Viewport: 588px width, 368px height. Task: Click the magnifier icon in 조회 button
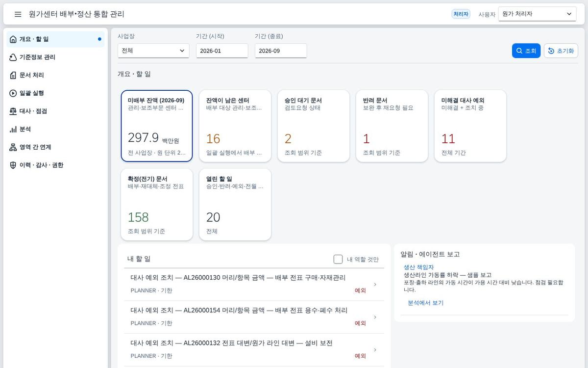point(519,51)
